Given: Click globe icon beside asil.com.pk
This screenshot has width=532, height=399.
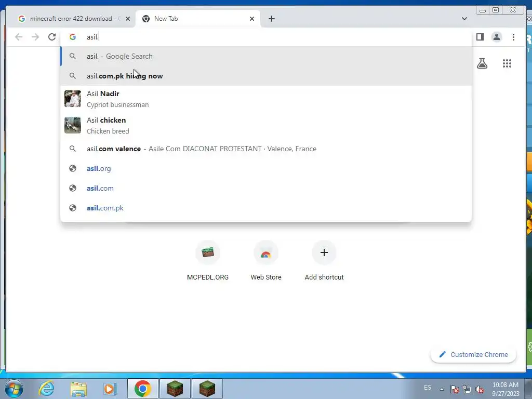Looking at the screenshot, I should (x=73, y=208).
